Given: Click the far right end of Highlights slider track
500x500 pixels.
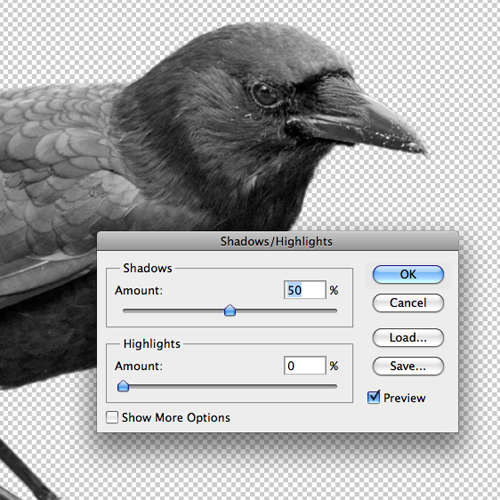Looking at the screenshot, I should coord(335,386).
